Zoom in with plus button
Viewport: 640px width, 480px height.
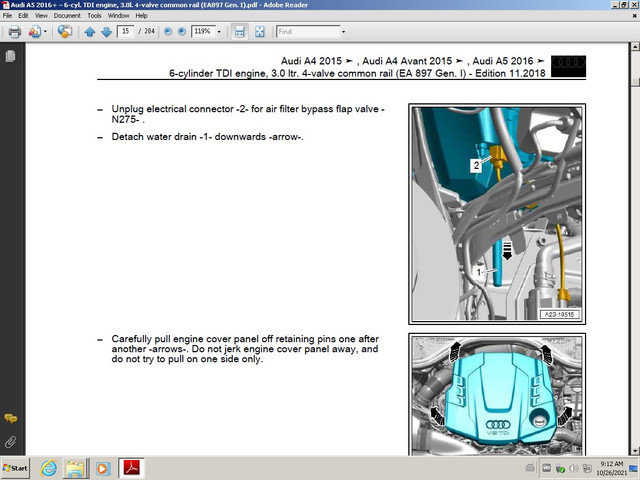click(182, 31)
